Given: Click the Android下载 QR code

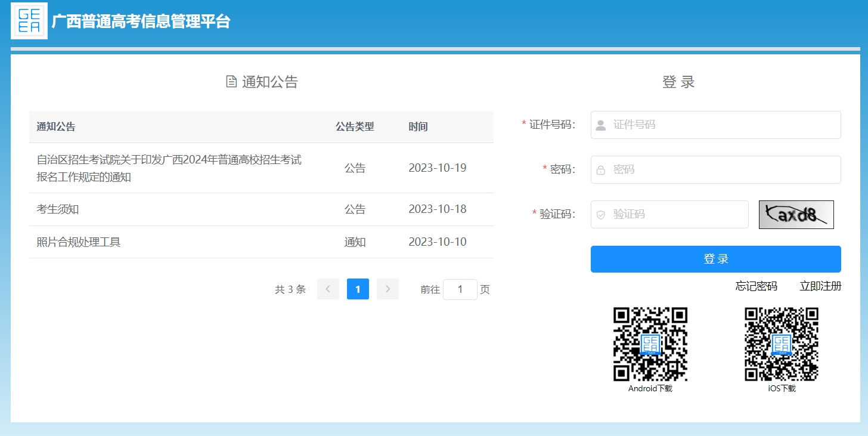Looking at the screenshot, I should coord(650,344).
